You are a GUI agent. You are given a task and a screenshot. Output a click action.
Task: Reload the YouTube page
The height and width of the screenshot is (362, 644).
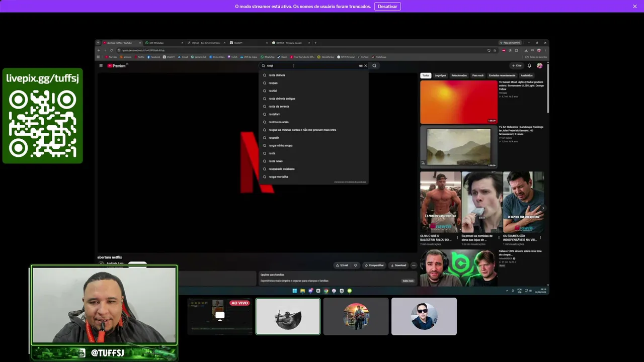click(x=111, y=50)
